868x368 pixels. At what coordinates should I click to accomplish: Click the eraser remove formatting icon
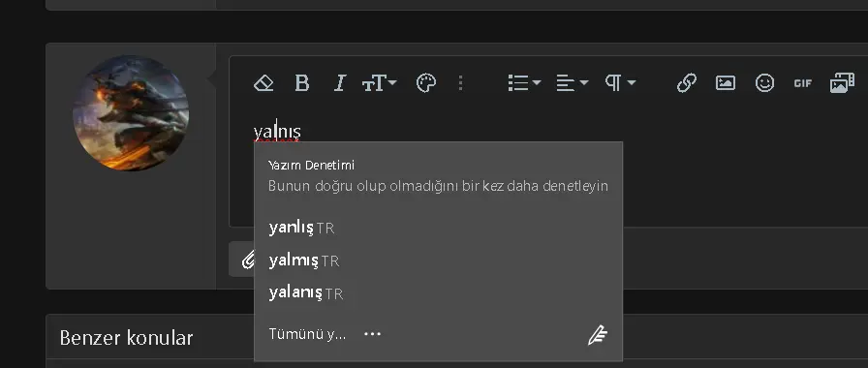coord(263,83)
